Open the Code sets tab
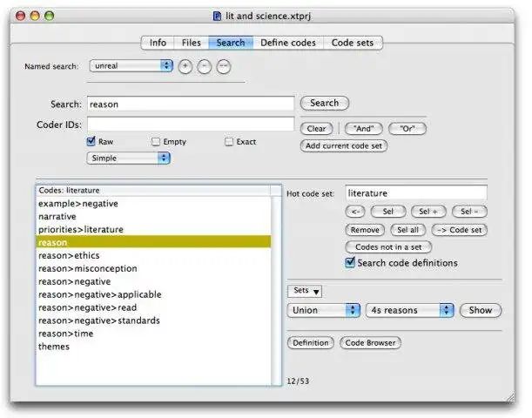This screenshot has width=532, height=418. 353,43
